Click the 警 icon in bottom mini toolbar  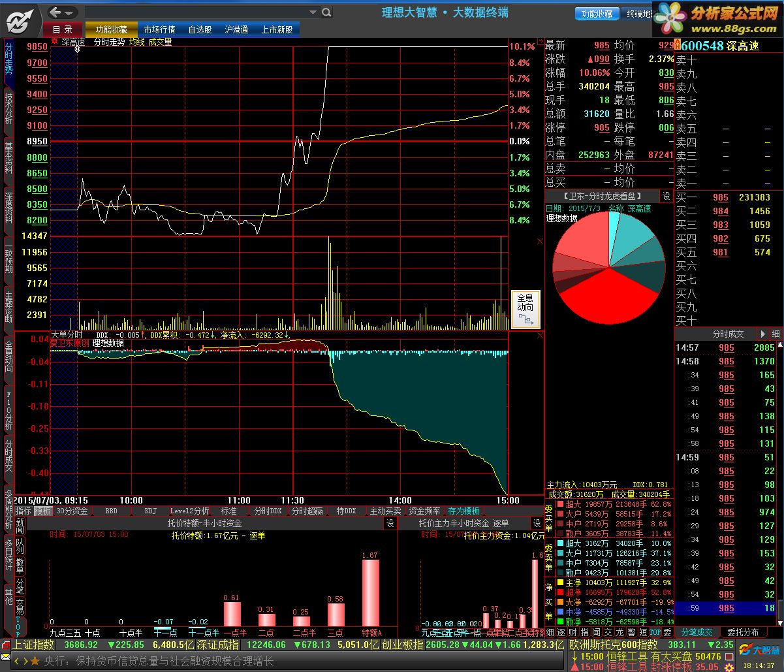(632, 632)
